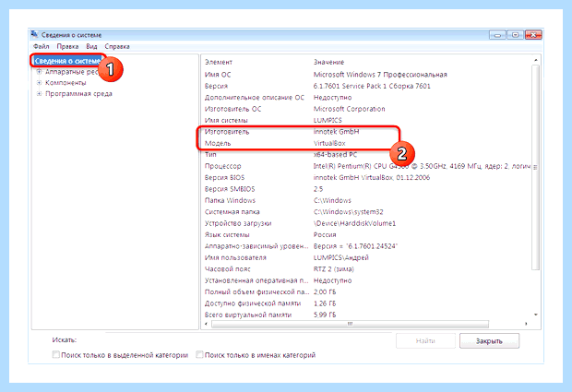Select the Имя системы row

click(x=366, y=120)
